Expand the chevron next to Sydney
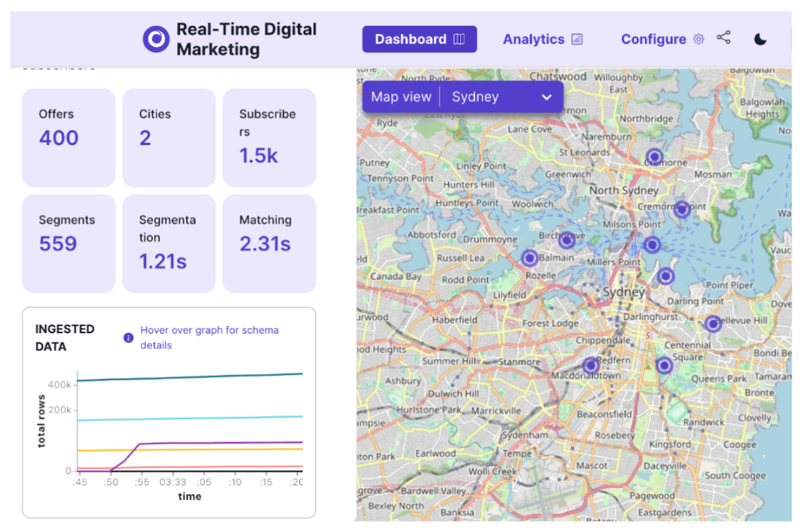The height and width of the screenshot is (532, 803). pyautogui.click(x=545, y=97)
